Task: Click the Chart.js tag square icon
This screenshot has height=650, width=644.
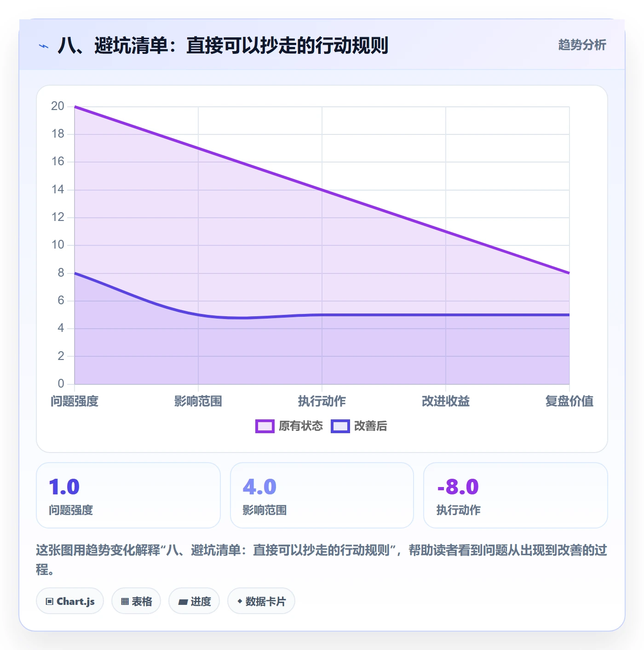Action: [50, 602]
